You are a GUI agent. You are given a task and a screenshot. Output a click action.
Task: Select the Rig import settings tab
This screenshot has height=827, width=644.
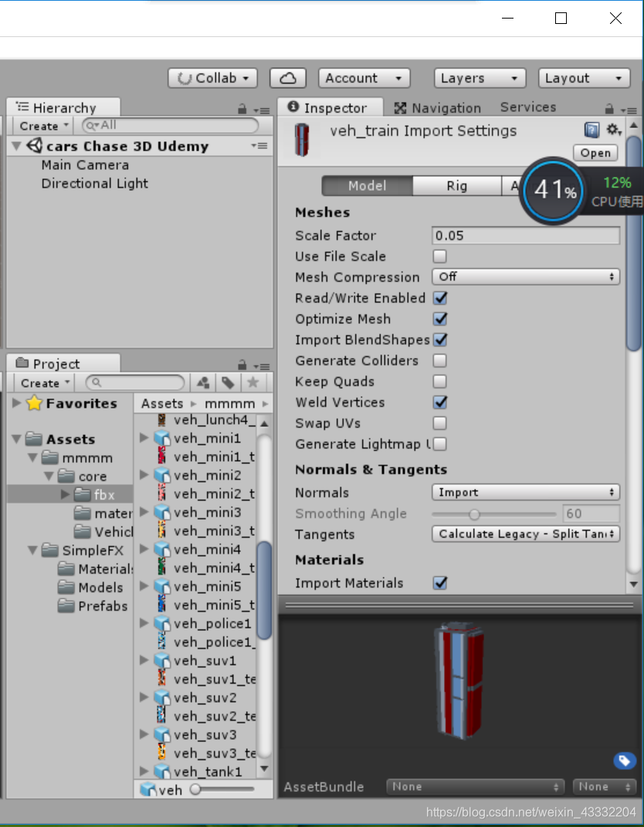pos(457,185)
